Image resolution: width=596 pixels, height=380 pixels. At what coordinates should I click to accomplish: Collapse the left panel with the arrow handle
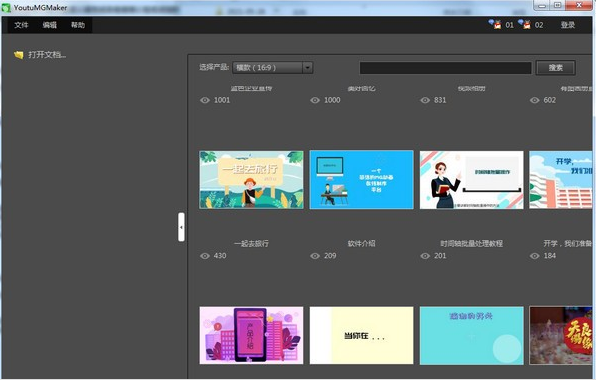point(181,227)
